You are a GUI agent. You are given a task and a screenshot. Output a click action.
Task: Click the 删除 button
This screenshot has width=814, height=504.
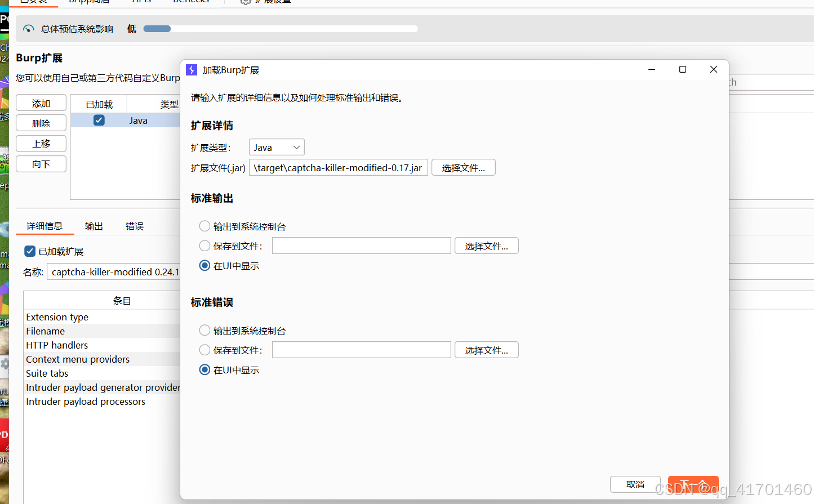point(41,123)
